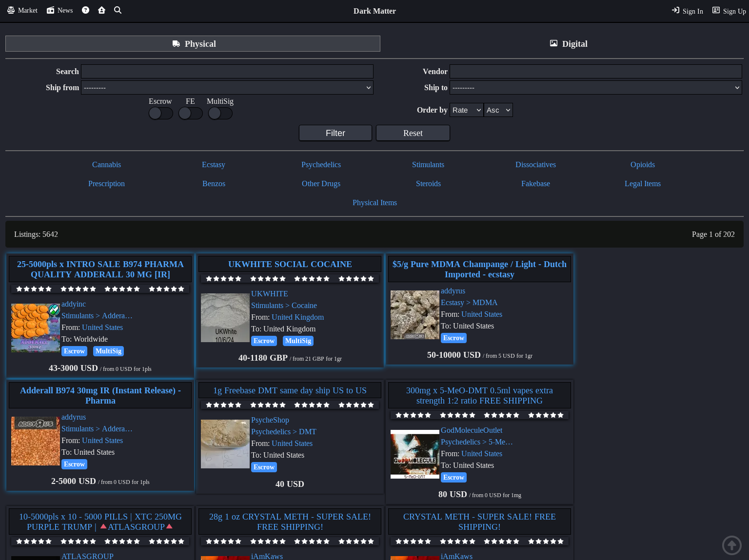Go to home icon in navbar
The width and height of the screenshot is (749, 560).
[x=101, y=10]
